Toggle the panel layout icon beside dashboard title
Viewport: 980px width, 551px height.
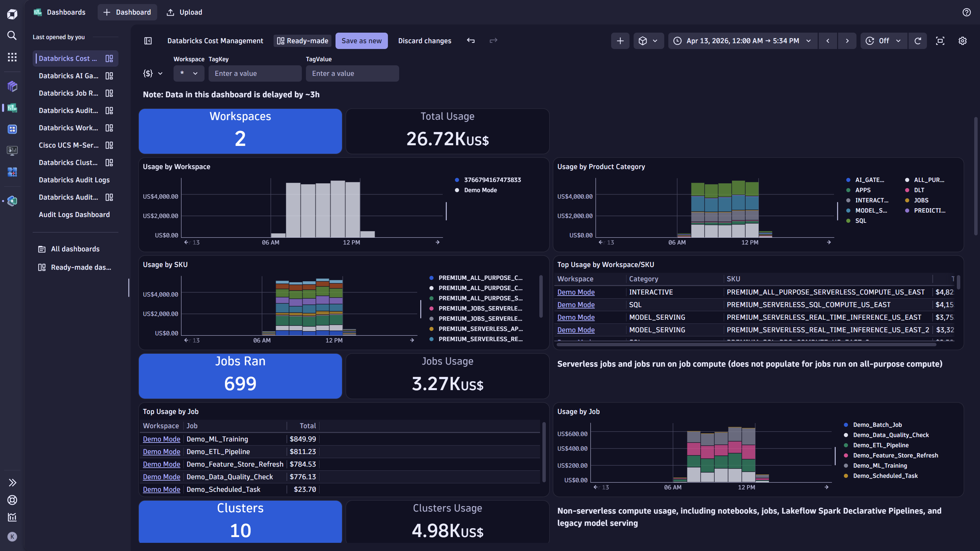tap(148, 41)
